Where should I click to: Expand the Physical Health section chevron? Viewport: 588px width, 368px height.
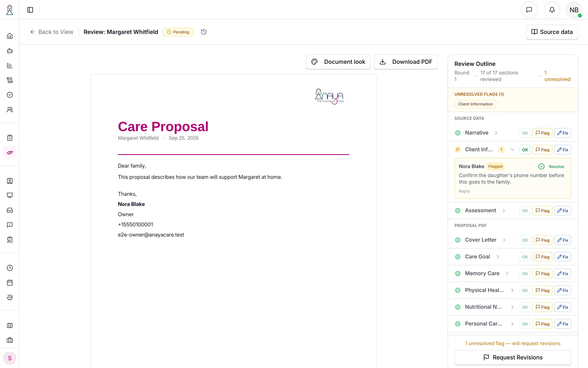[x=512, y=291]
